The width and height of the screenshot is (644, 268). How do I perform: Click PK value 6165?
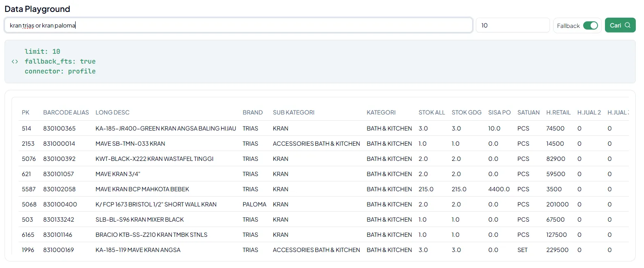click(28, 235)
